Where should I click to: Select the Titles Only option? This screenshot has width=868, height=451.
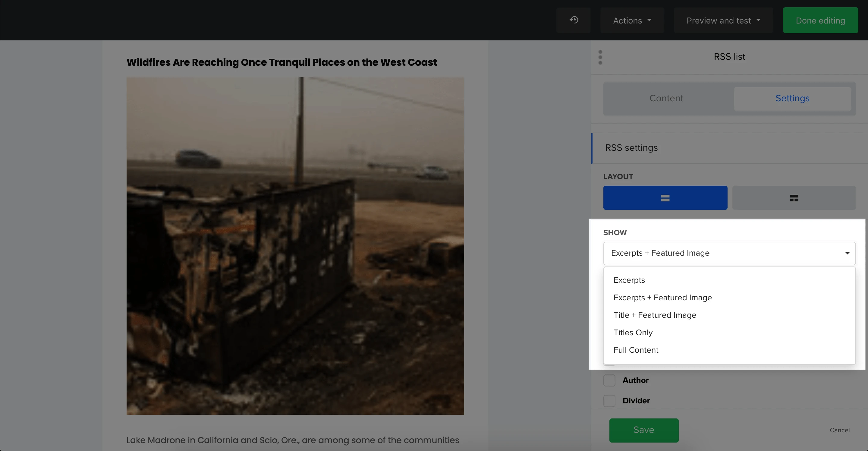pos(633,333)
